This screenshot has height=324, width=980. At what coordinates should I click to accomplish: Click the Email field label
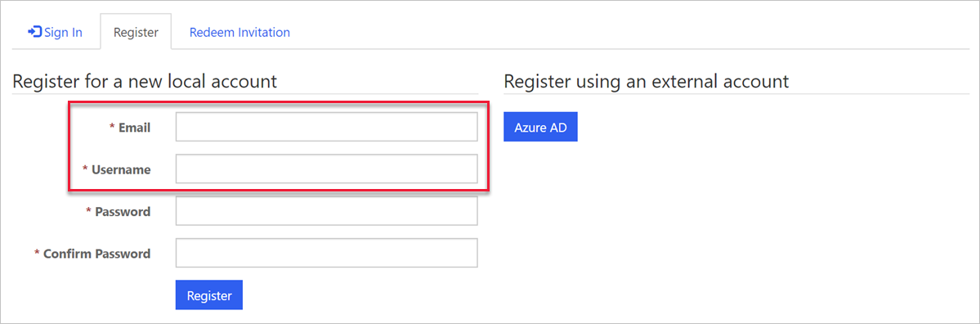pyautogui.click(x=134, y=128)
